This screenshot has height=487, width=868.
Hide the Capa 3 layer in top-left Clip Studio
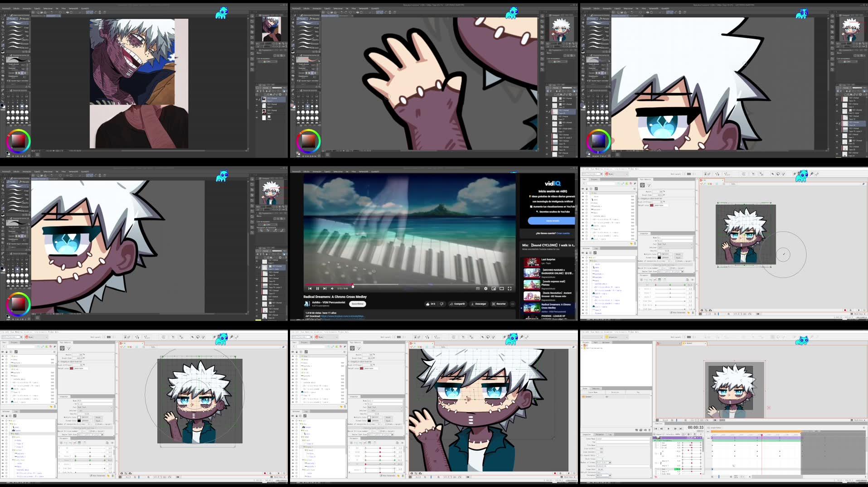coord(257,99)
